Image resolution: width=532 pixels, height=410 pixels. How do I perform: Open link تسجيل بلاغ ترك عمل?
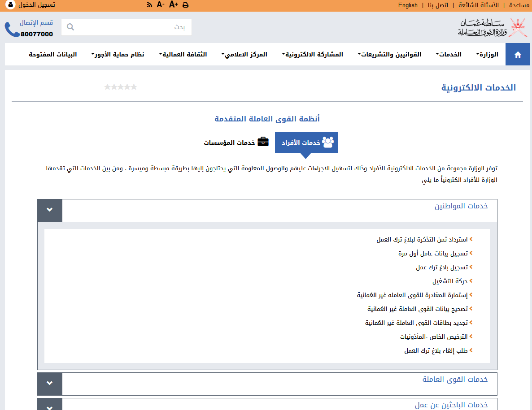[x=442, y=268]
